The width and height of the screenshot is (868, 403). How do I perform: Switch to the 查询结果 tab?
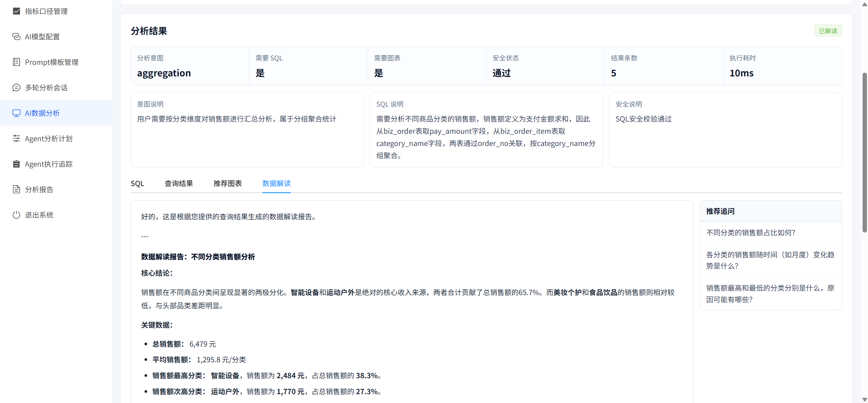(179, 184)
